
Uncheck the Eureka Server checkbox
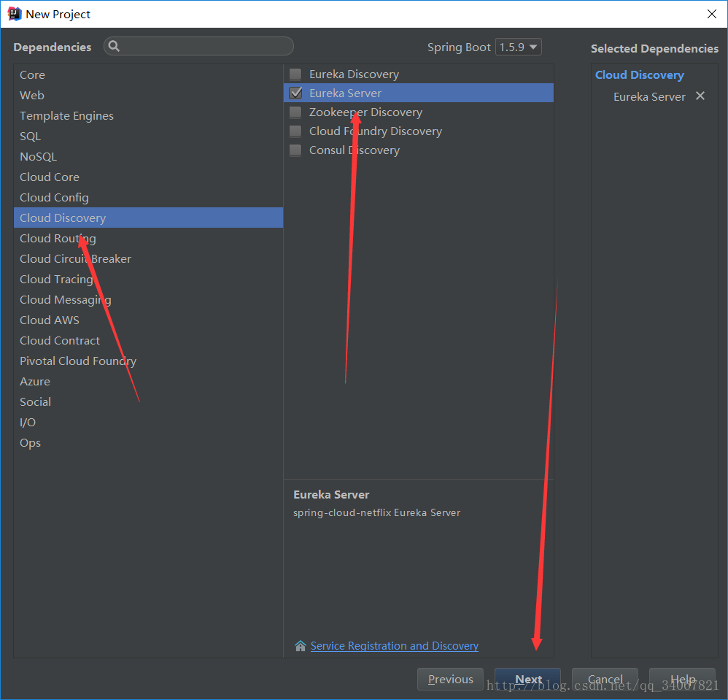[x=295, y=93]
